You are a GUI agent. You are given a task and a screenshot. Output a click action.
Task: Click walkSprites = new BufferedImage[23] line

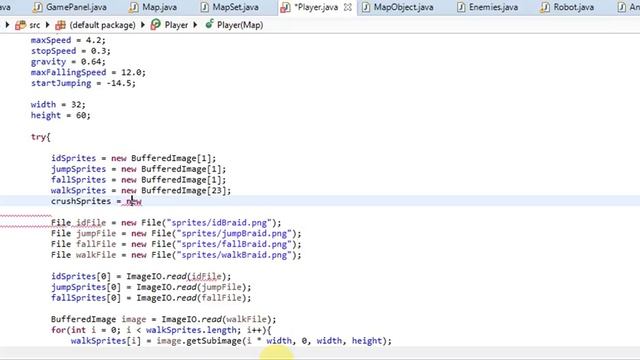(141, 191)
